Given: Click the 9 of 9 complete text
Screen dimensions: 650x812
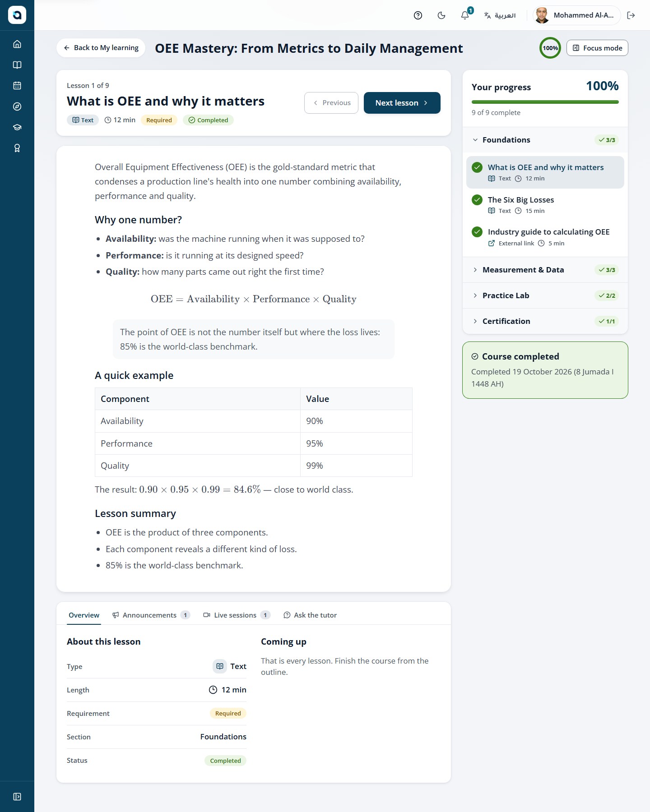Looking at the screenshot, I should point(496,112).
